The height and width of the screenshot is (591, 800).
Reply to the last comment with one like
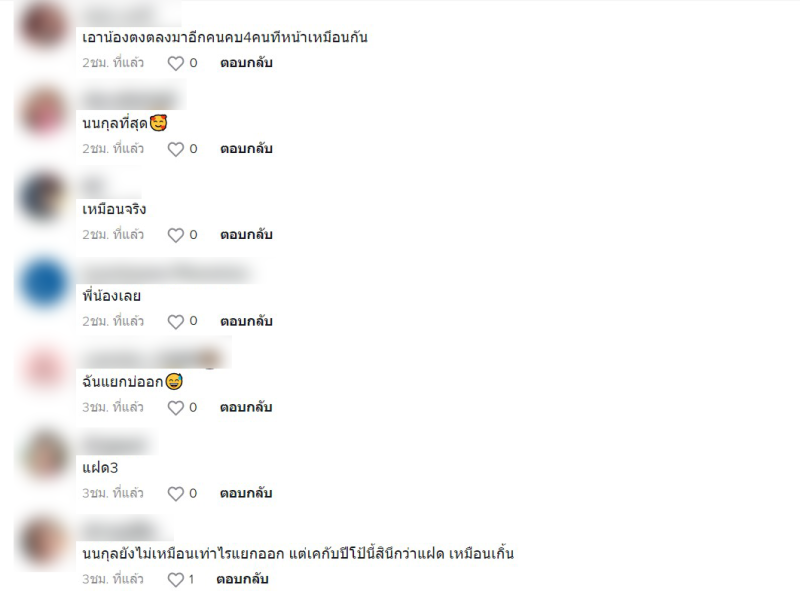(x=242, y=579)
